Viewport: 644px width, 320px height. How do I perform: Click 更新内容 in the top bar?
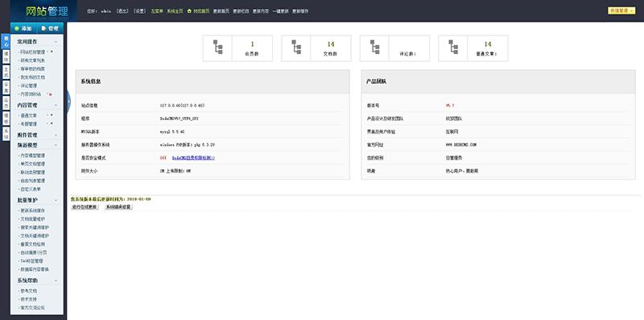tap(261, 11)
